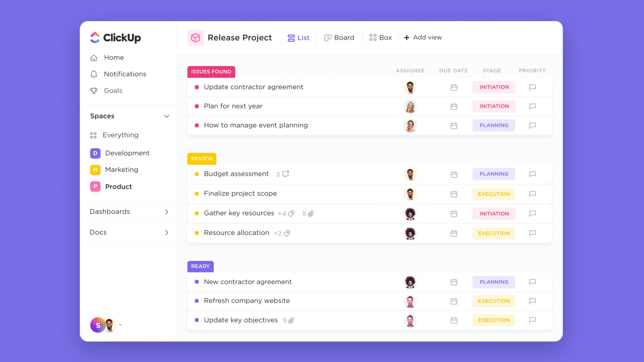Toggle priority flag on Budget assessment
Viewport: 644px width, 362px height.
coord(533,174)
